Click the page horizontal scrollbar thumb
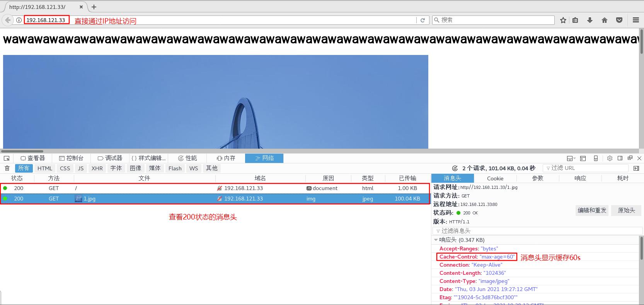Screen dimensions: 644x305 coord(22,151)
